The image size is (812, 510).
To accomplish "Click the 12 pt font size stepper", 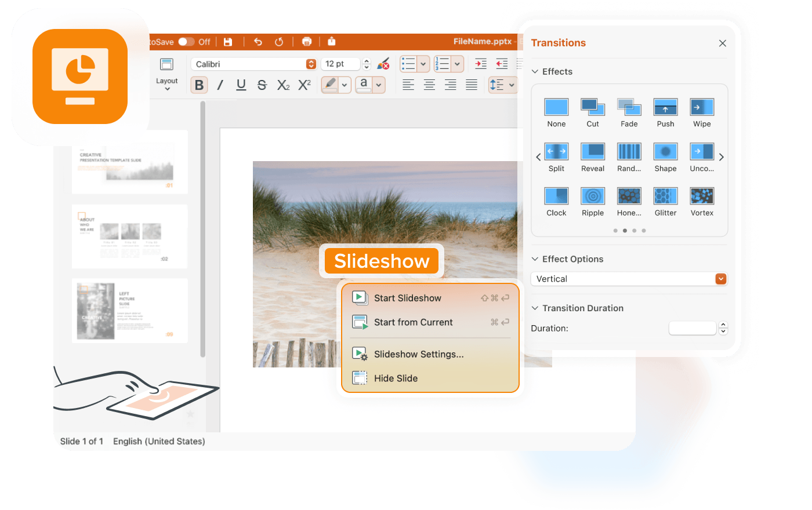I will pos(367,64).
